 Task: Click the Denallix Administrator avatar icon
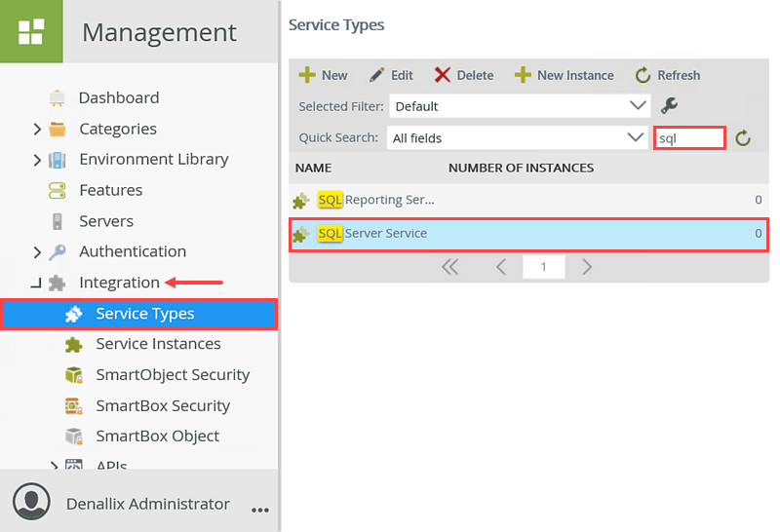click(x=31, y=502)
